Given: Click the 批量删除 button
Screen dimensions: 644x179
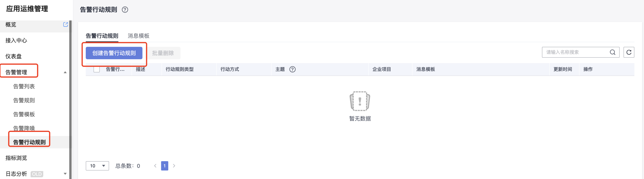Looking at the screenshot, I should [163, 53].
